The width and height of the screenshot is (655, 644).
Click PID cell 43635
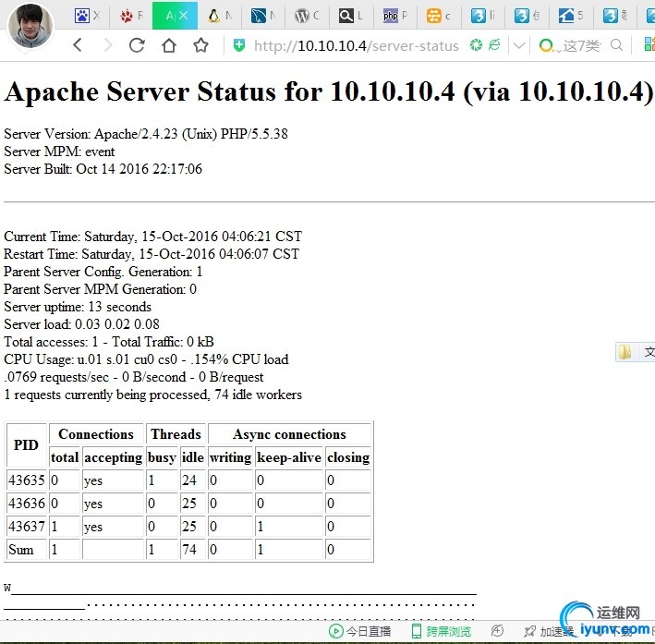click(26, 480)
